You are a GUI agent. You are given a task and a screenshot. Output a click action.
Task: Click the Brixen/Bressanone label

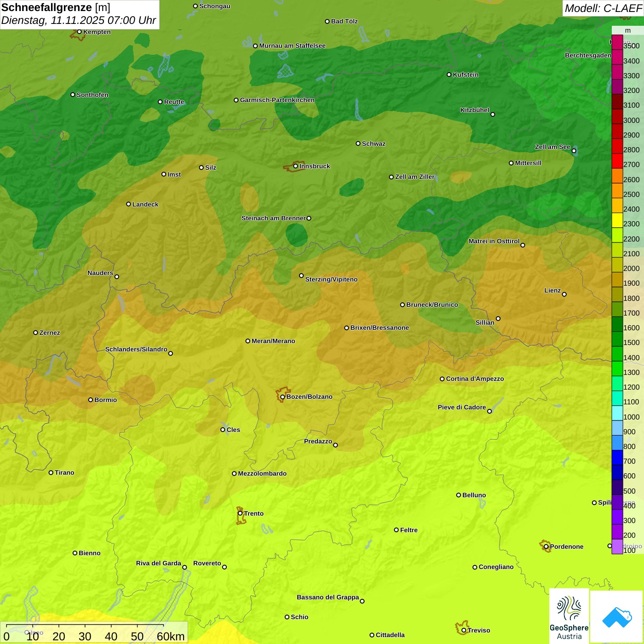coord(379,328)
